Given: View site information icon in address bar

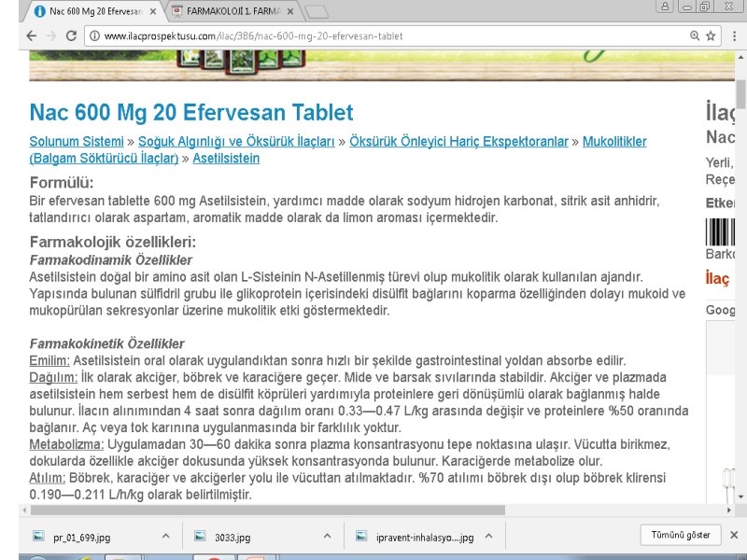Looking at the screenshot, I should coord(95,35).
